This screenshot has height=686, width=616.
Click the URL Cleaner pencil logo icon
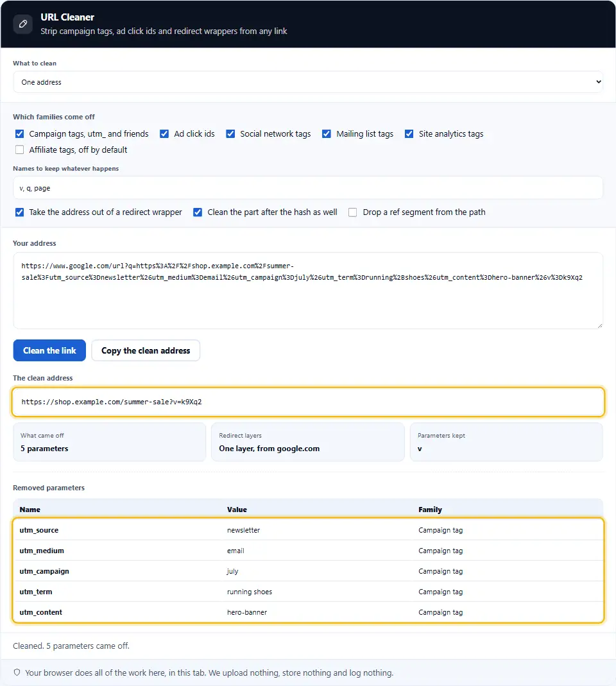[22, 24]
